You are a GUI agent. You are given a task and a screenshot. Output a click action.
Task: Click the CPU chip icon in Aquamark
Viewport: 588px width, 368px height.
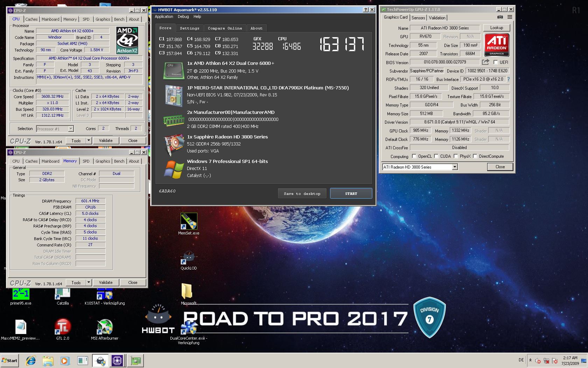[174, 70]
